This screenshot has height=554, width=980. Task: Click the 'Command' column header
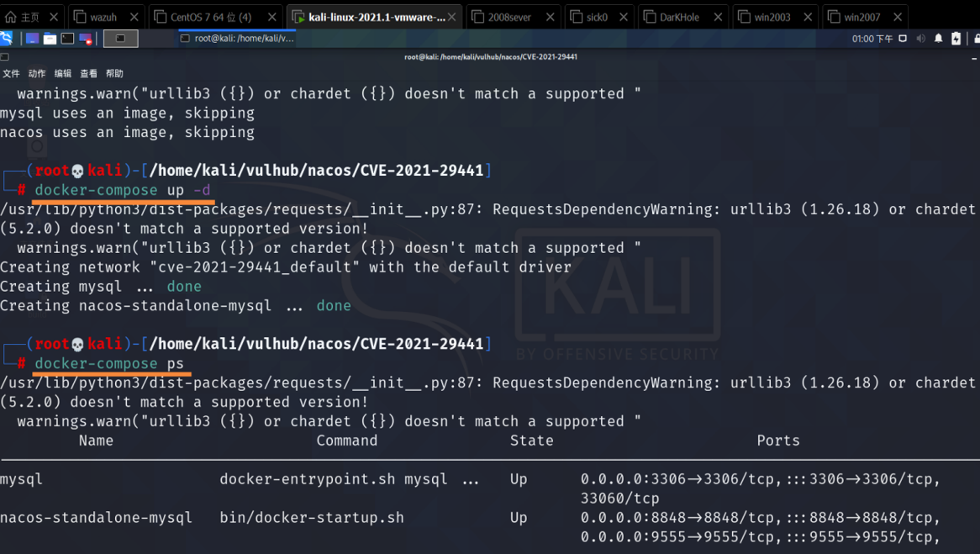[x=347, y=441]
